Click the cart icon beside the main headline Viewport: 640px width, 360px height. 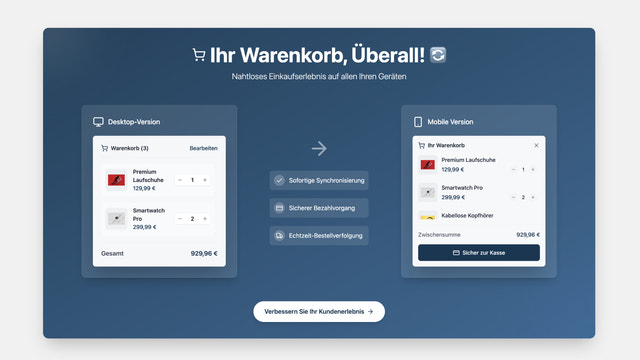199,55
